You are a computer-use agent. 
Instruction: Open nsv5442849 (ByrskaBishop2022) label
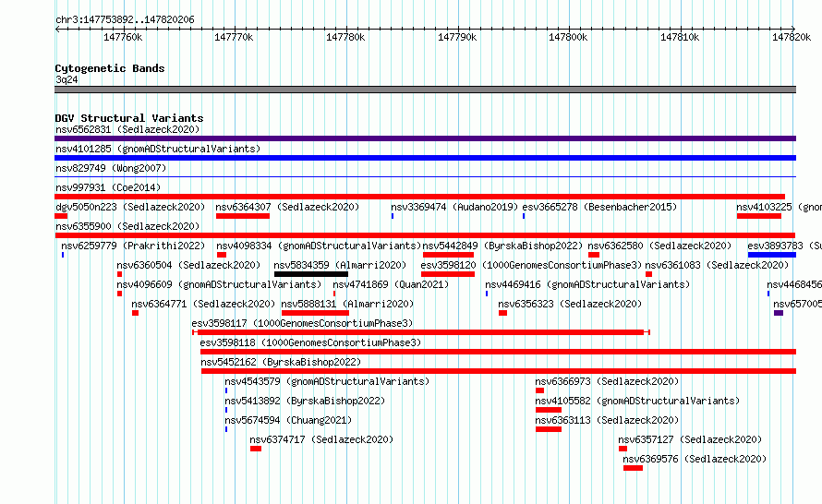pos(502,246)
